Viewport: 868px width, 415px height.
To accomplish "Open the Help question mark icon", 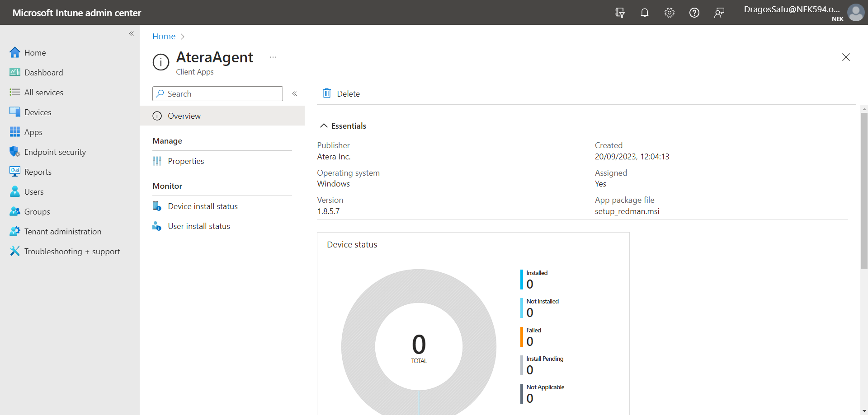I will 694,13.
